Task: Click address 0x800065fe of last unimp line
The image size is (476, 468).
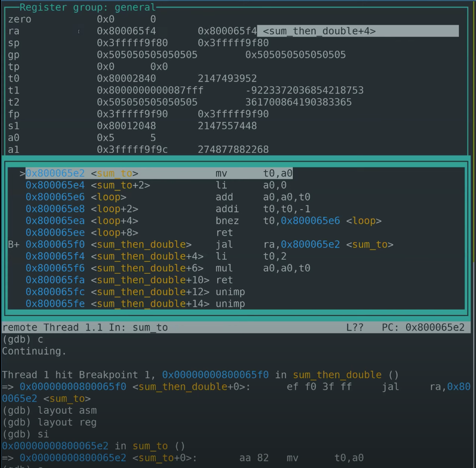Action: click(x=55, y=304)
